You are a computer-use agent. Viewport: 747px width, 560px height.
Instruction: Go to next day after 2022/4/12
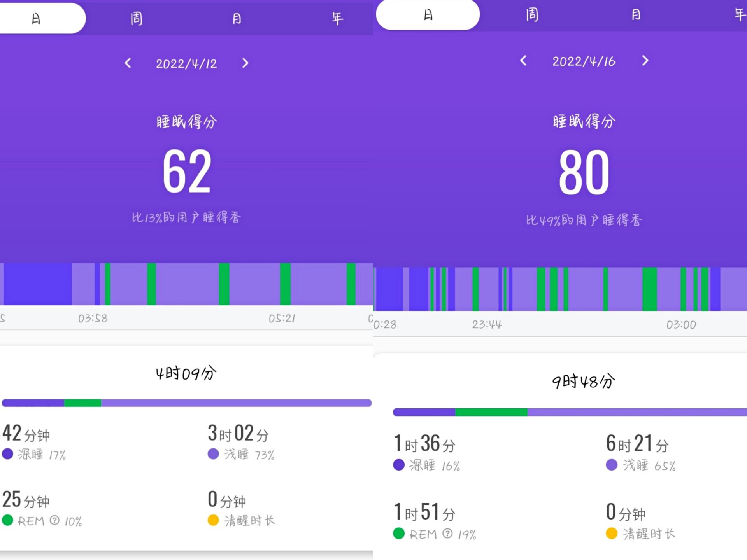coord(245,63)
